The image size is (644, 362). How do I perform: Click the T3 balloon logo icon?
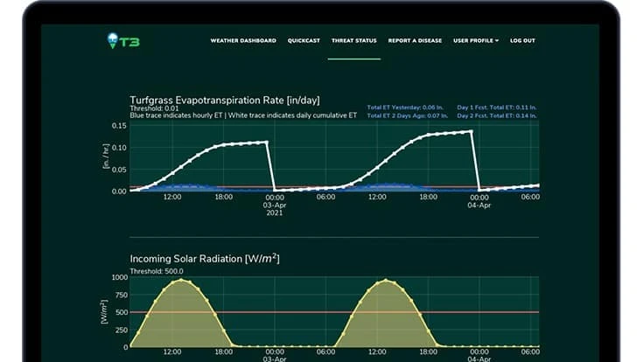coord(112,40)
